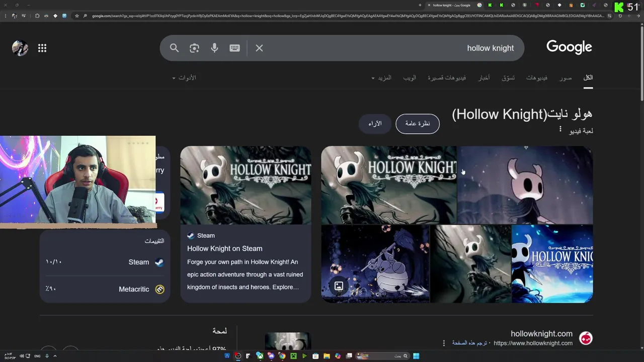Open Task View on the taskbar
644x362 pixels.
click(349, 356)
